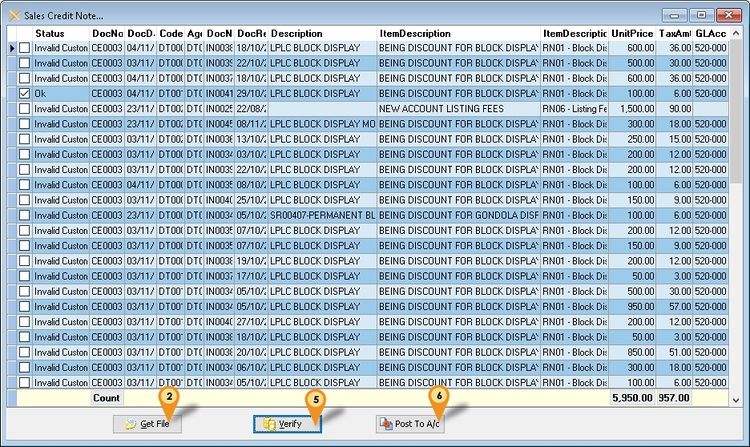
Task: Click the Post To A/c icon
Action: click(384, 424)
